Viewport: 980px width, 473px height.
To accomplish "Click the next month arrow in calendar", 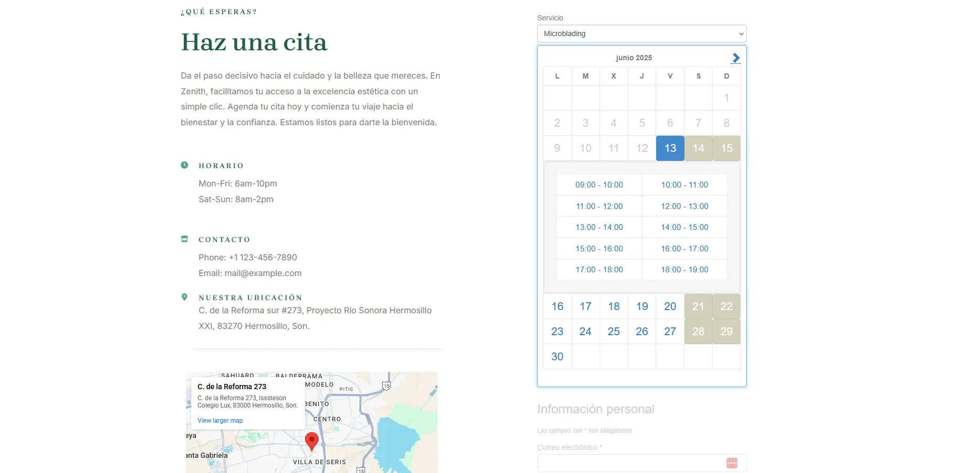I will pyautogui.click(x=736, y=58).
